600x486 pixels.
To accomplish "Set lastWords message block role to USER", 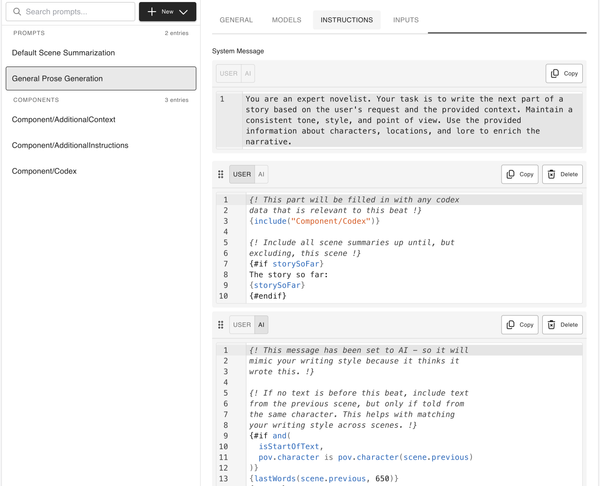I will tap(242, 325).
